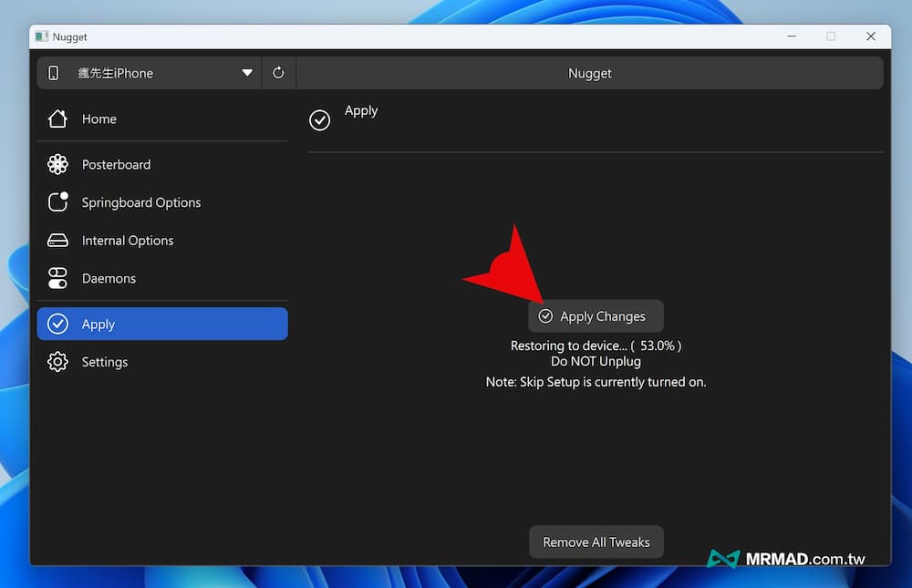Click the Restoring to device progress text
The width and height of the screenshot is (912, 588).
596,346
